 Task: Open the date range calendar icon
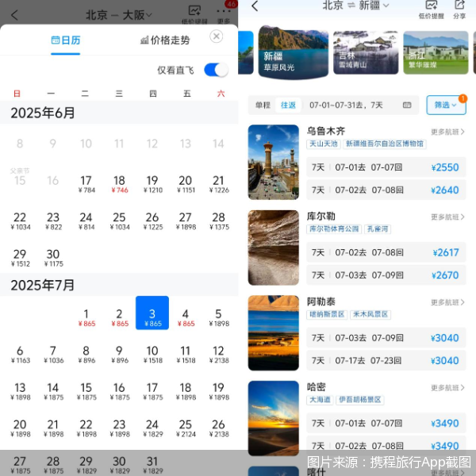[x=407, y=105]
